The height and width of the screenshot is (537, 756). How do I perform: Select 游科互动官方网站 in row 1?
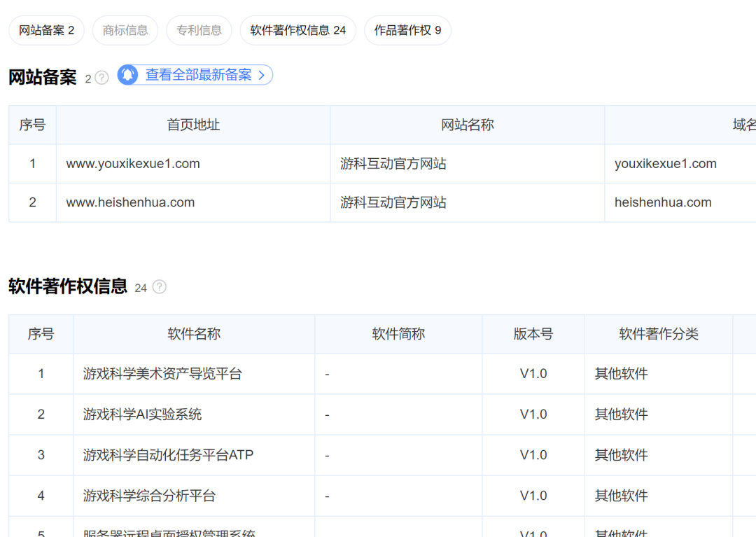pyautogui.click(x=393, y=164)
